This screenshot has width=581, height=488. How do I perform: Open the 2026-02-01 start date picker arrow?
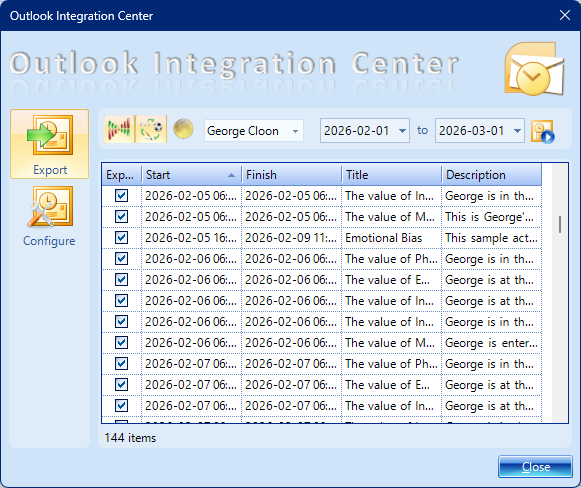[402, 130]
